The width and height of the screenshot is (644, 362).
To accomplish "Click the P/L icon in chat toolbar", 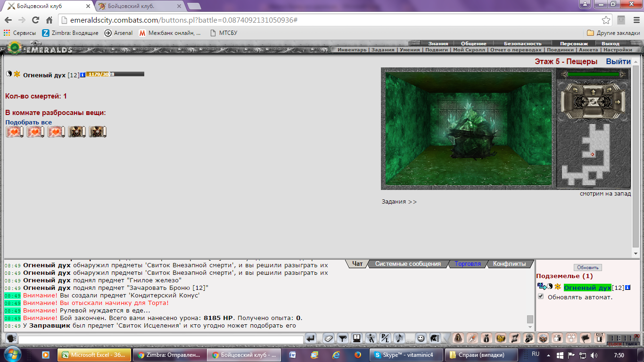I will click(x=385, y=338).
